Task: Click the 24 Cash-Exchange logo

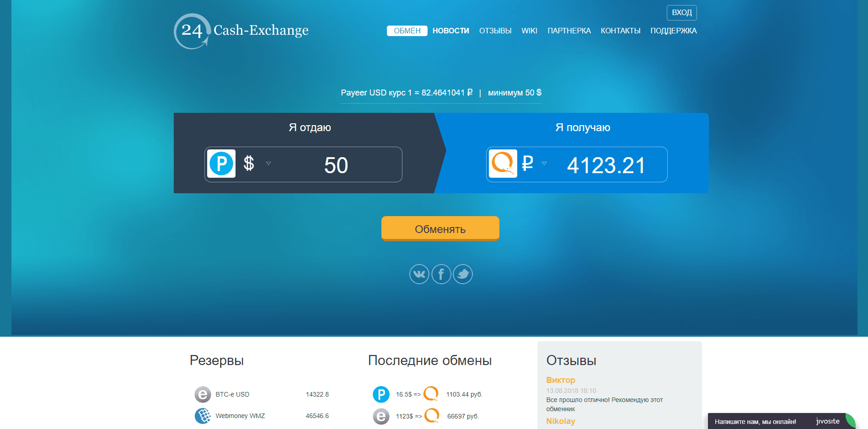Action: (241, 31)
